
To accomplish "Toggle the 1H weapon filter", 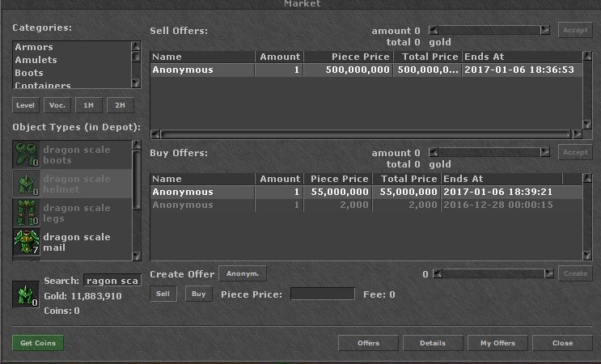I will point(87,105).
